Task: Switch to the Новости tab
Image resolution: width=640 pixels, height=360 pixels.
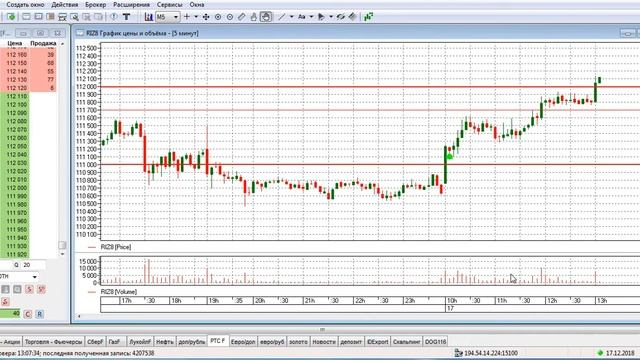Action: point(324,342)
